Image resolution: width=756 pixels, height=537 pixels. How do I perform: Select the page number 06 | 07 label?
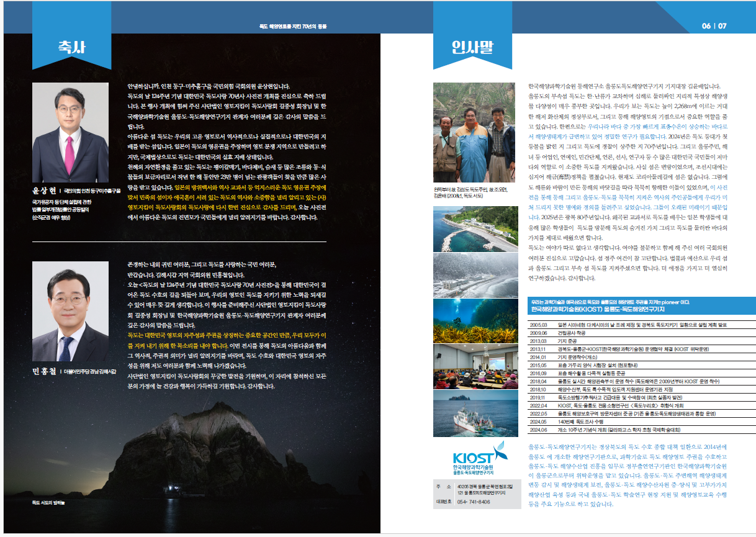pyautogui.click(x=714, y=26)
